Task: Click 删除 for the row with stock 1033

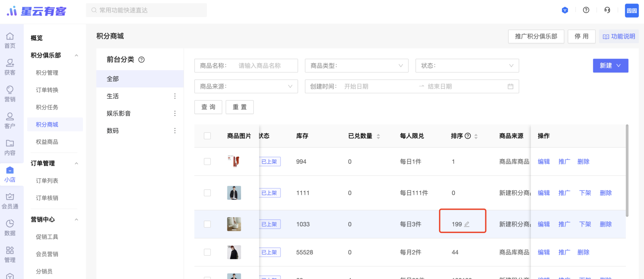Action: [606, 224]
